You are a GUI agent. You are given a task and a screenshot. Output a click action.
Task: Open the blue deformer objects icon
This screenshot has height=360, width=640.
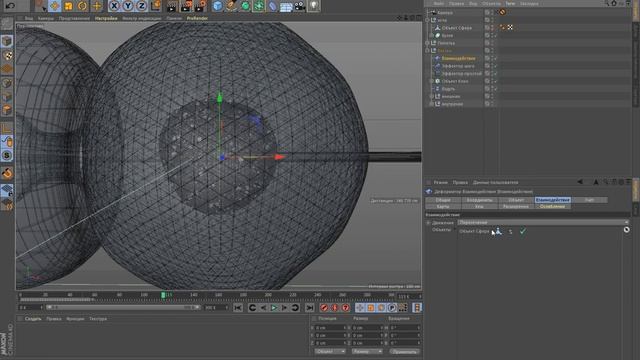[x=272, y=6]
